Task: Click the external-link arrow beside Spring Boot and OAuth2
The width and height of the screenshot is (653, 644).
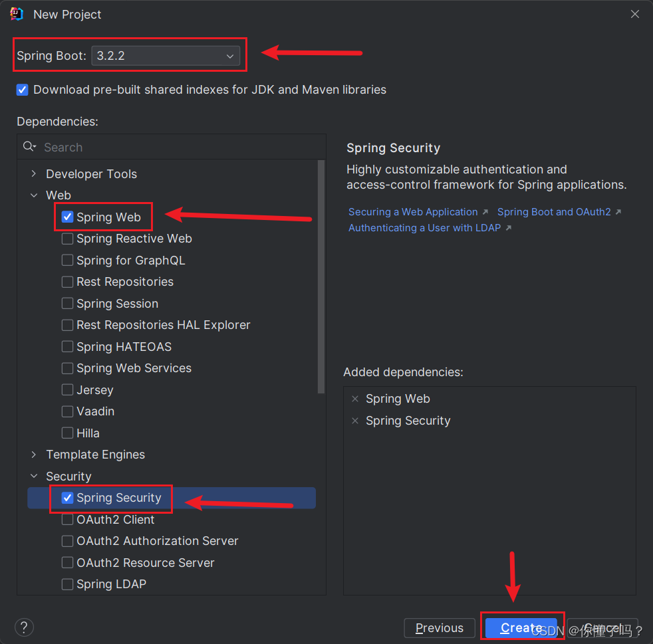Action: tap(617, 211)
